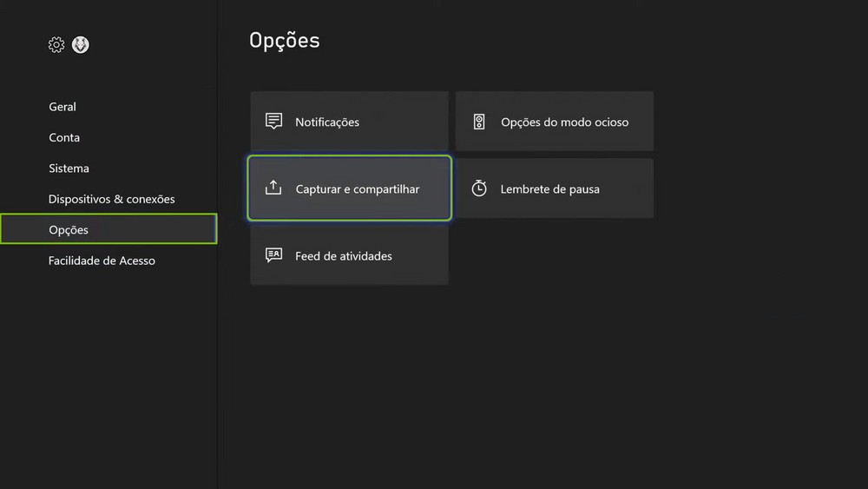Screen dimensions: 868x489
Task: Click the Capturar e compartilhar upload icon
Action: click(273, 188)
